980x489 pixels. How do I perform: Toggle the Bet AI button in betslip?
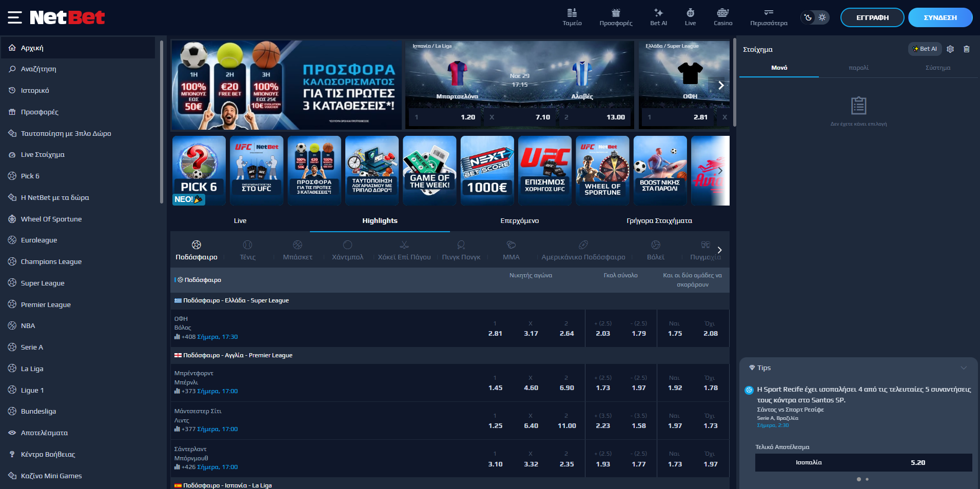pos(925,49)
